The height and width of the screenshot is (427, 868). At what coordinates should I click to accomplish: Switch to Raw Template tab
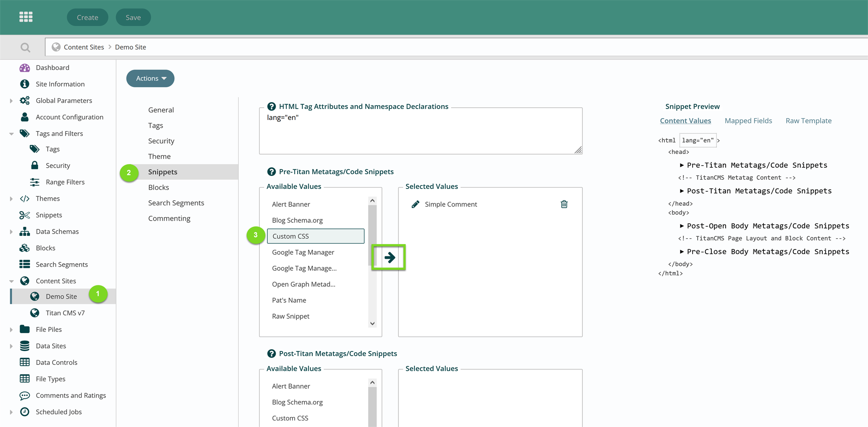pos(809,121)
